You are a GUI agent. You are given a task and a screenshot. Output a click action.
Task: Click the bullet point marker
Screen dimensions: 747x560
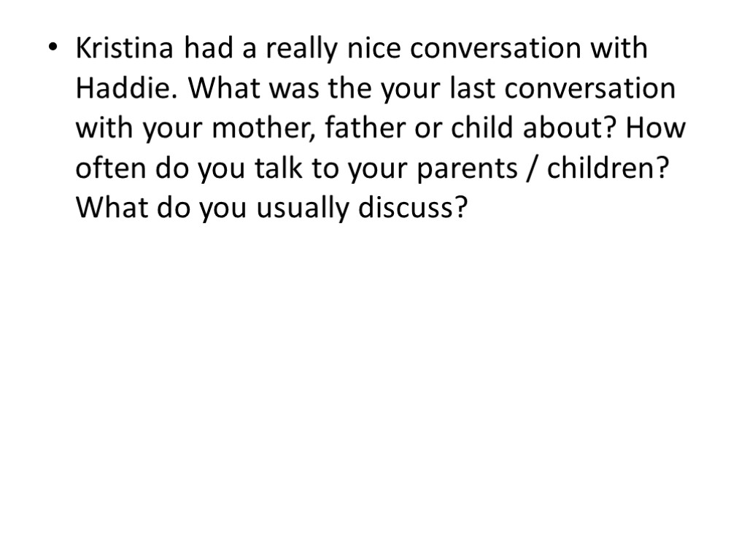pyautogui.click(x=53, y=50)
